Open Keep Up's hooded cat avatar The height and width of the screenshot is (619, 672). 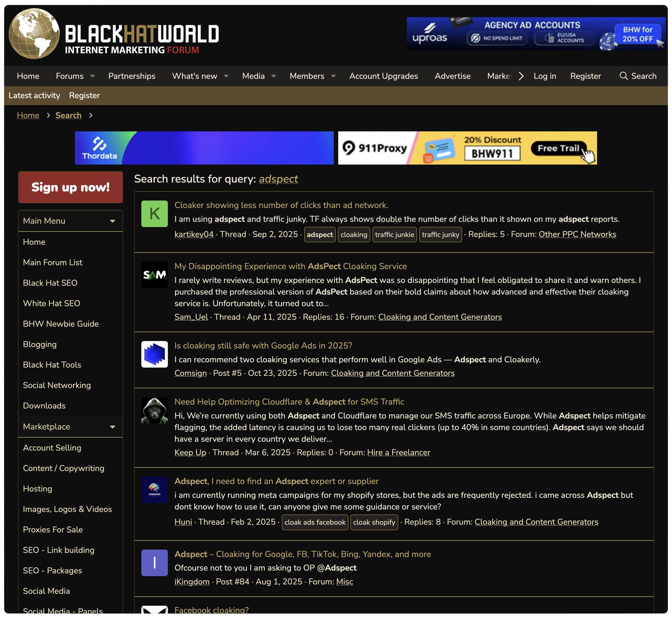(x=154, y=410)
